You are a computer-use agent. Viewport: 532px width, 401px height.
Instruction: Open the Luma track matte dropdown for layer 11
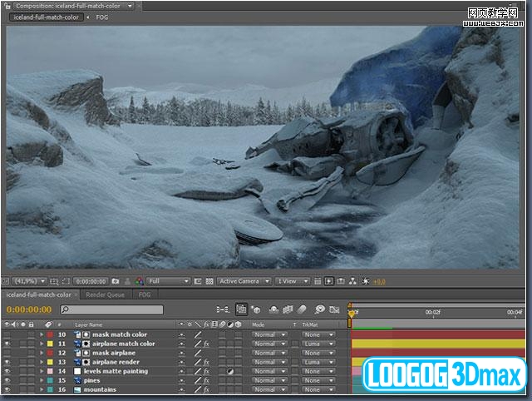[x=318, y=344]
